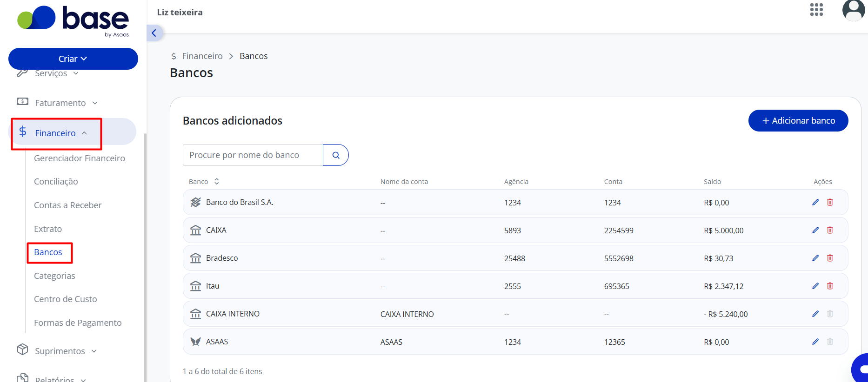Go to Contas a Receber

tap(67, 205)
